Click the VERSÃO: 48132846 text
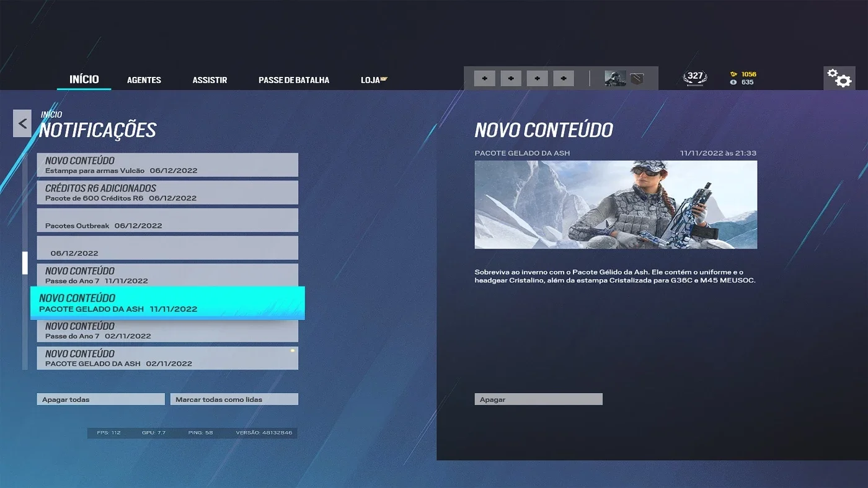868x488 pixels. 264,432
